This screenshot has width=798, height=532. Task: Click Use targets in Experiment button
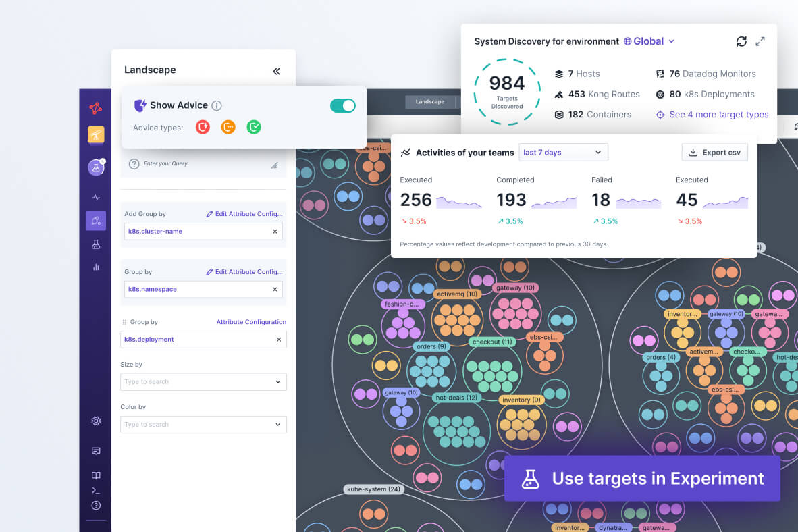click(x=642, y=479)
